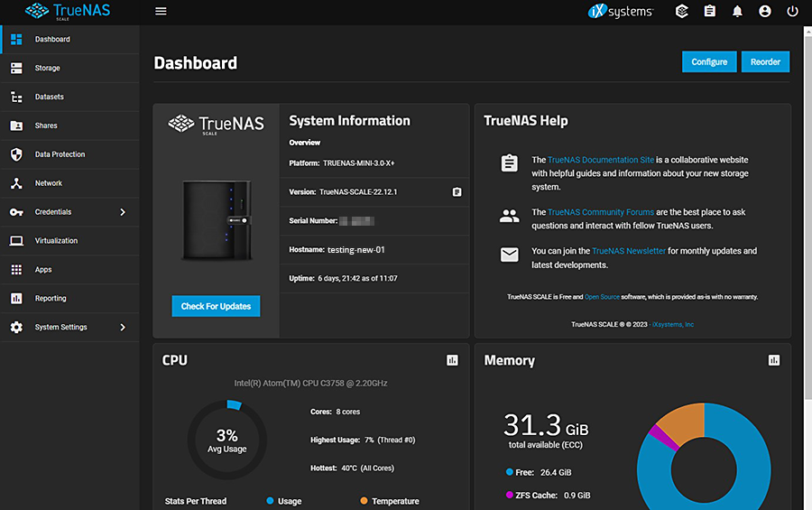This screenshot has width=812, height=510.
Task: Click the community people icon
Action: pyautogui.click(x=509, y=216)
